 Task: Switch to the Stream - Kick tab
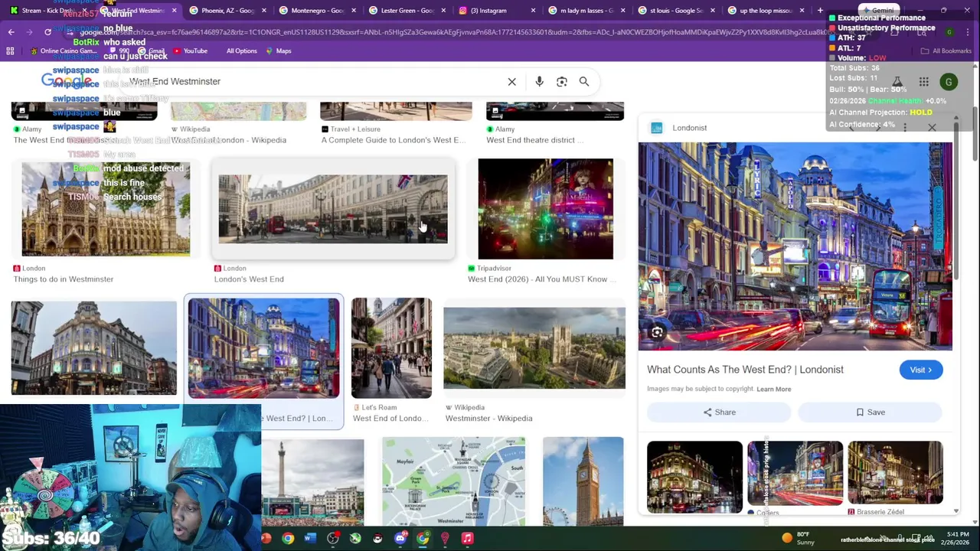47,11
